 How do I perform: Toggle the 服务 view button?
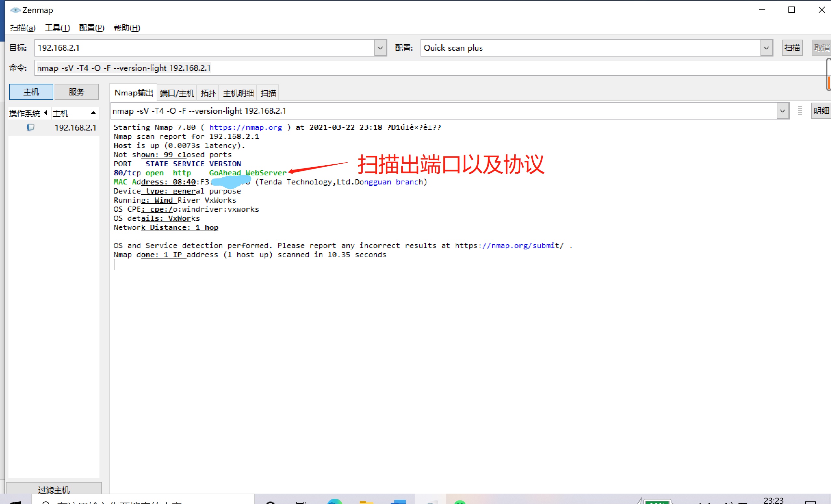tap(77, 92)
